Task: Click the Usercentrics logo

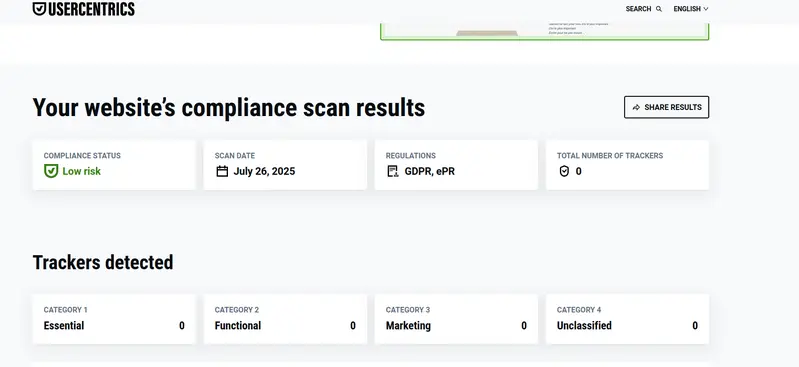Action: click(x=84, y=8)
